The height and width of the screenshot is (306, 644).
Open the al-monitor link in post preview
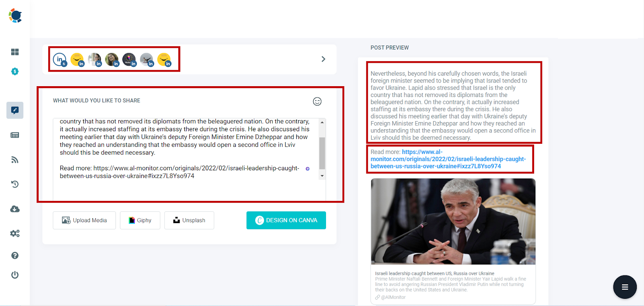pos(448,159)
